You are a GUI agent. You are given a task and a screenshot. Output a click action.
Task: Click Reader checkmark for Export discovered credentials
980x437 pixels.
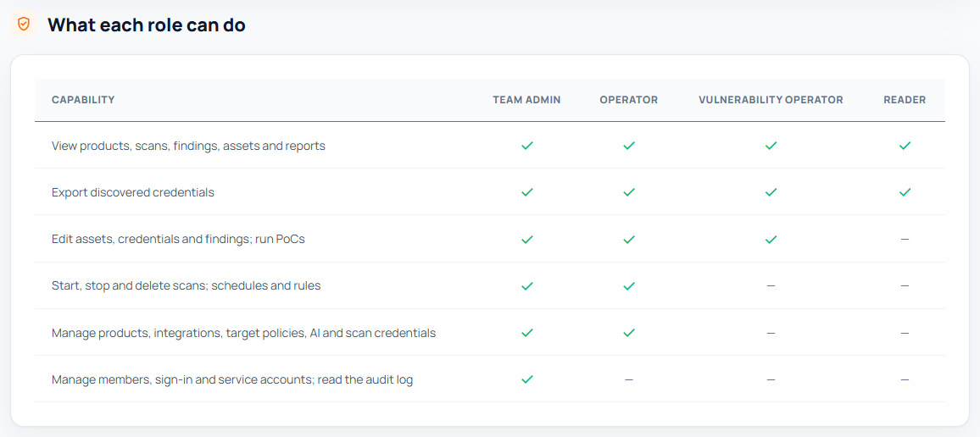[x=905, y=192]
